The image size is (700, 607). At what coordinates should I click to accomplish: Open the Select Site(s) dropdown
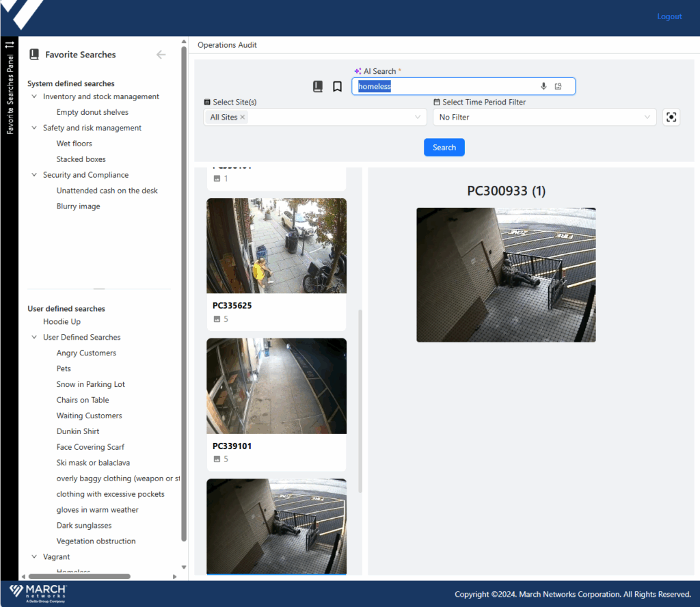click(x=418, y=118)
